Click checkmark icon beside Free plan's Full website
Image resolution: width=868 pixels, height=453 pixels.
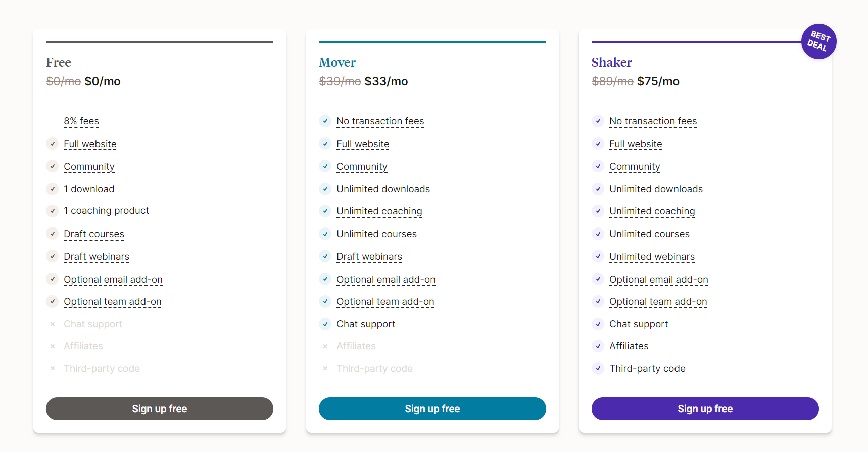[53, 144]
